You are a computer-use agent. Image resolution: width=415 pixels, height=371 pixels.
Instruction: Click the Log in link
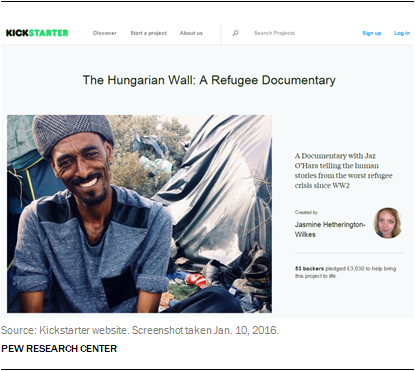(402, 33)
